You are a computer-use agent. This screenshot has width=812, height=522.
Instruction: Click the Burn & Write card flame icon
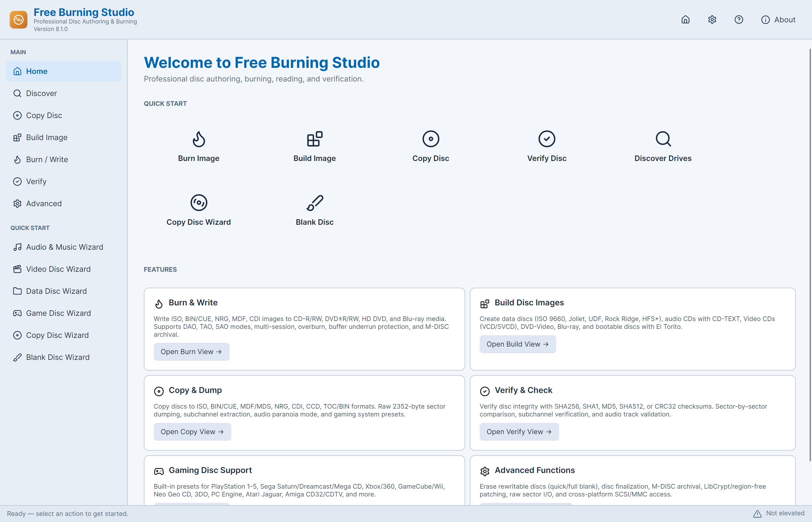coord(159,303)
